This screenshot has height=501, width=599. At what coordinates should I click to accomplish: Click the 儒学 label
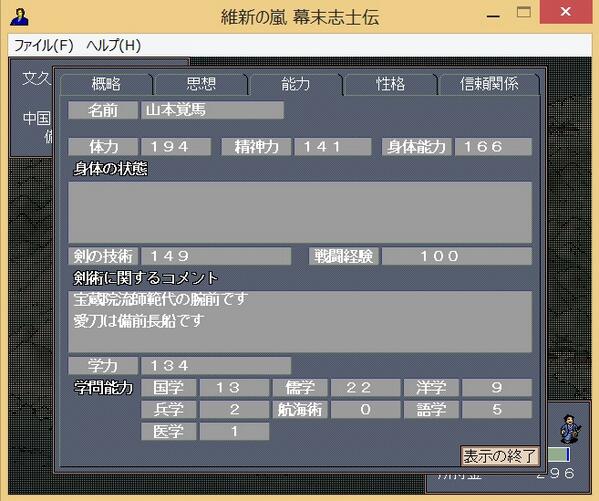[x=300, y=388]
